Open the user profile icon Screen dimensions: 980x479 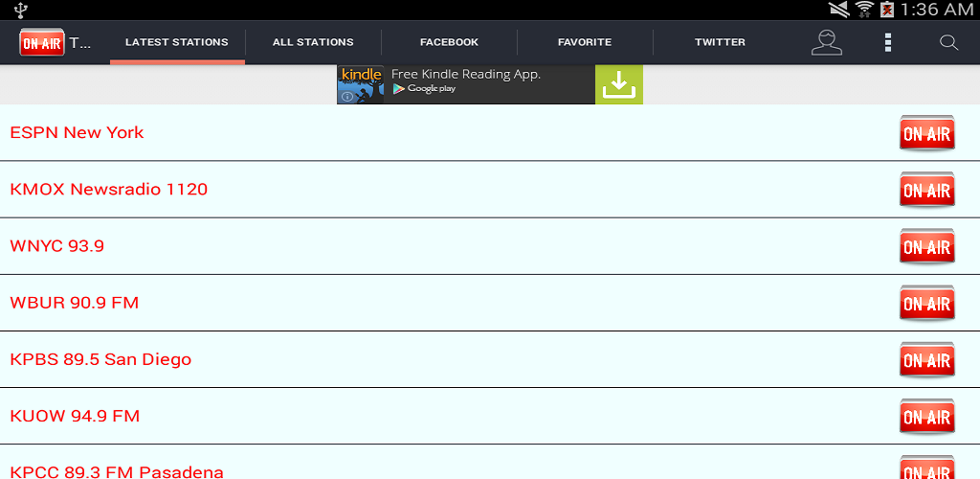pyautogui.click(x=826, y=42)
